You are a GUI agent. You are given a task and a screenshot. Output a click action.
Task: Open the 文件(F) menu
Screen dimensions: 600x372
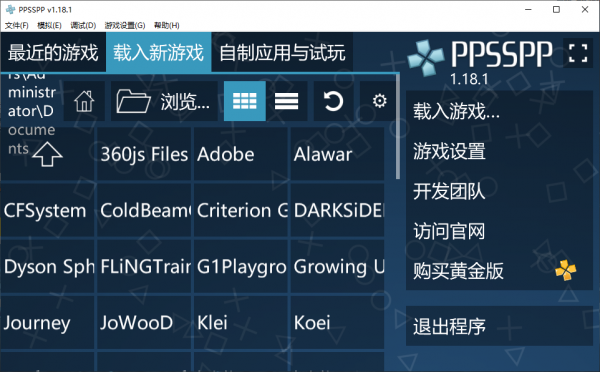click(x=16, y=25)
